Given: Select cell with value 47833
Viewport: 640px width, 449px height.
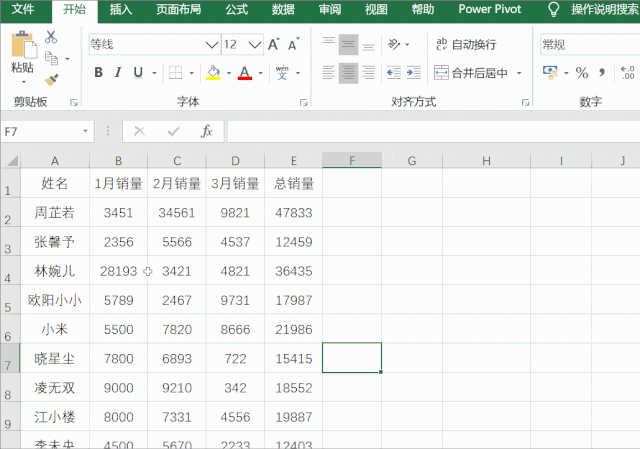Looking at the screenshot, I should pyautogui.click(x=293, y=212).
